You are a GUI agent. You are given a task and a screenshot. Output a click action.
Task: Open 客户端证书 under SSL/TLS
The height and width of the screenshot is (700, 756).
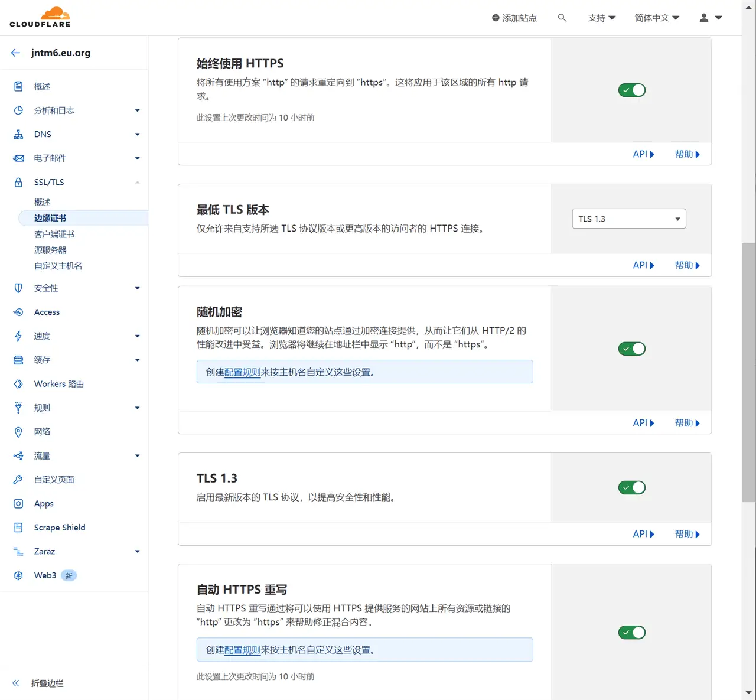click(54, 235)
